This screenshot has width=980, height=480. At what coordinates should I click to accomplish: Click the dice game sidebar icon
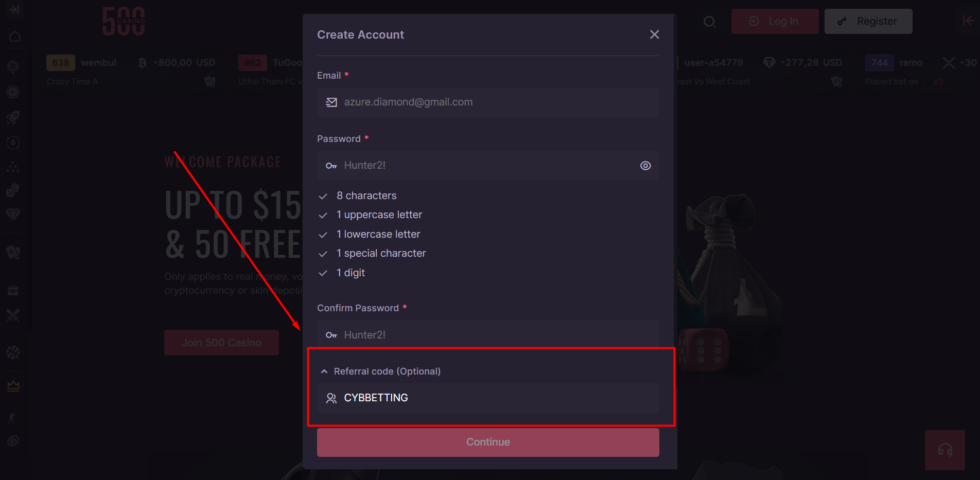(x=13, y=190)
